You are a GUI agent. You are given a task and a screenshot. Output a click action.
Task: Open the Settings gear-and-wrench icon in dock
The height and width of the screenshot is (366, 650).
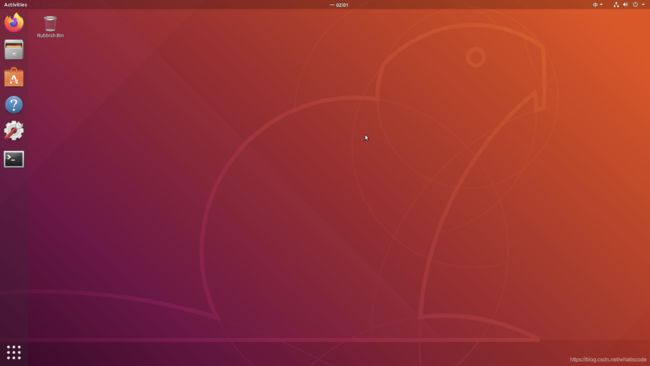point(14,131)
